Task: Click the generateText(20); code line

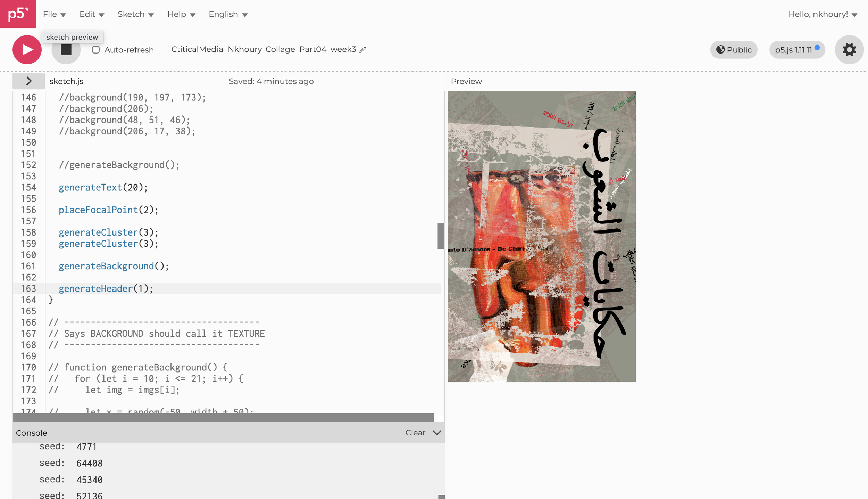Action: pos(103,187)
